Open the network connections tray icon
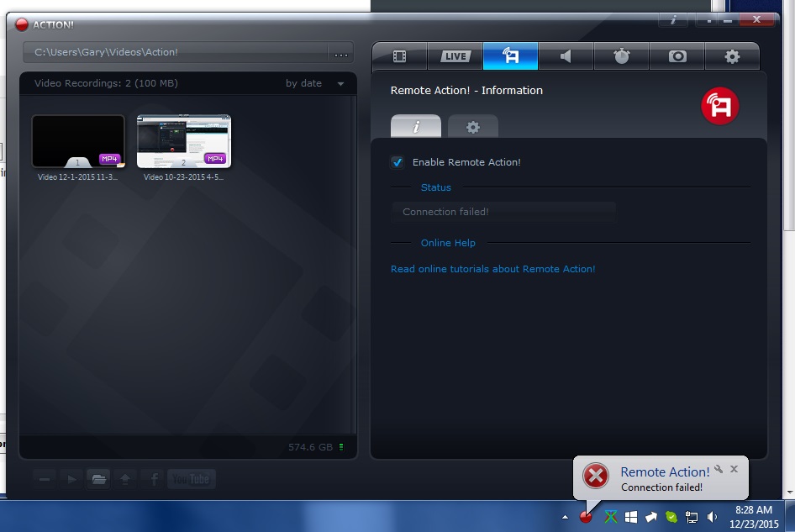This screenshot has height=532, width=795. (x=692, y=517)
